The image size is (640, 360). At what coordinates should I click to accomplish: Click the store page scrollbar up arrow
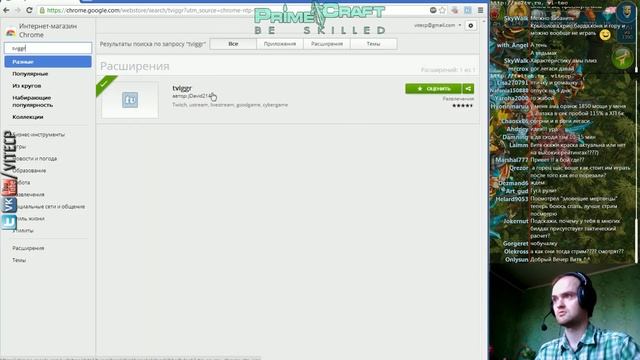(484, 22)
